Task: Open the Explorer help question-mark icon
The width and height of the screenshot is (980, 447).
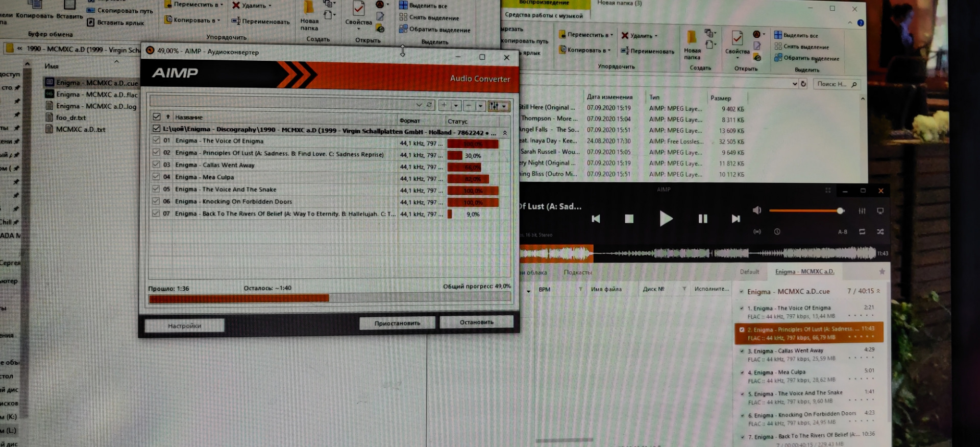Action: (861, 23)
